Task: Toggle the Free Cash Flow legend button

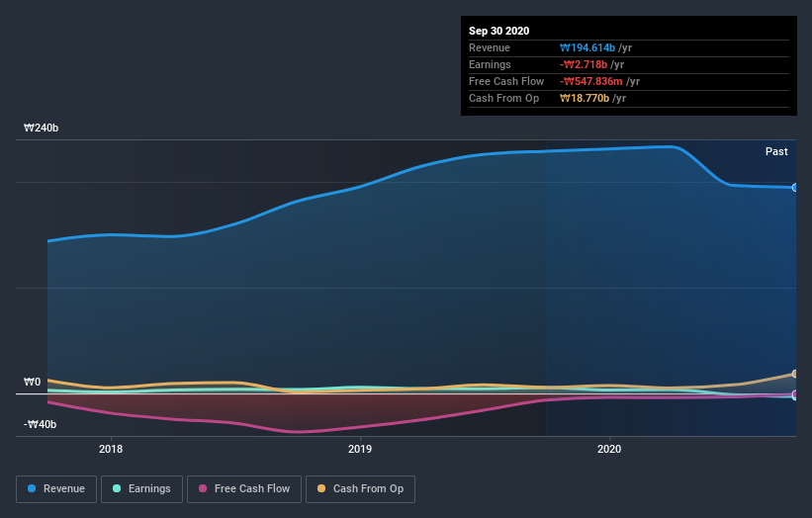Action: pyautogui.click(x=244, y=489)
